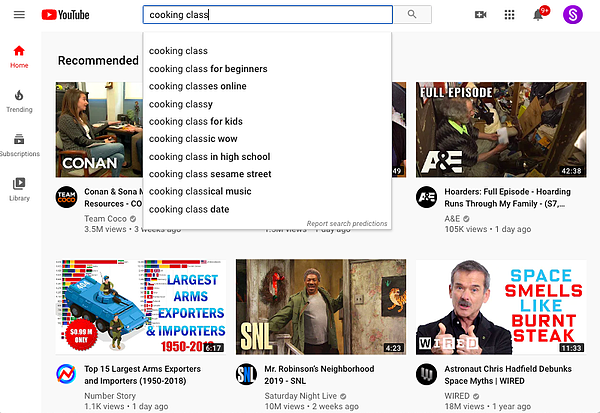Play the Space Smells Like Burnt Steak thumbnail

(500, 307)
